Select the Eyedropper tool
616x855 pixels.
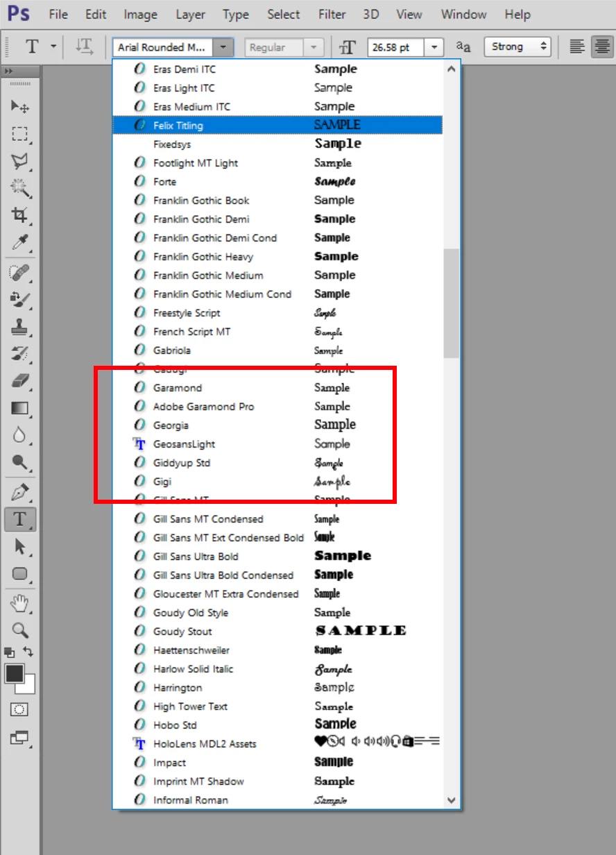(20, 242)
